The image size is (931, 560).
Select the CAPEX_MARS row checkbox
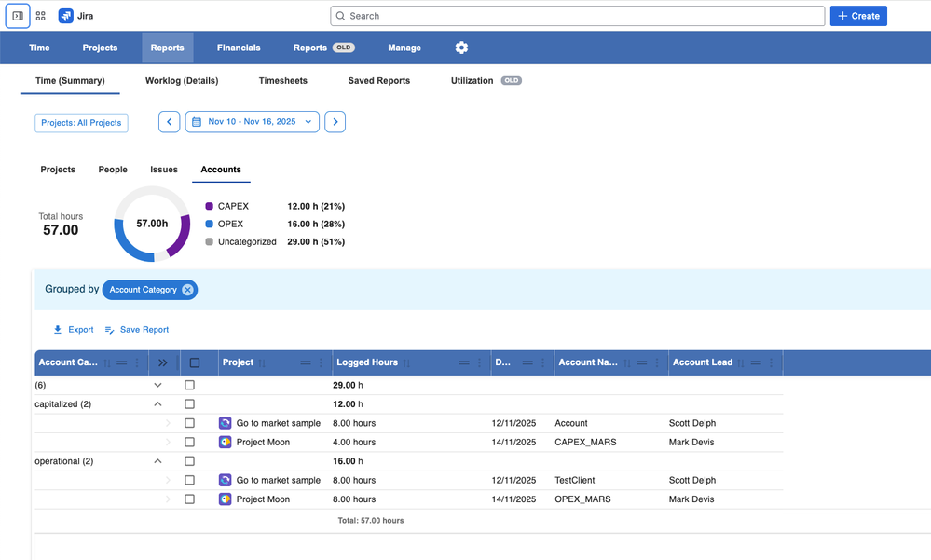(190, 443)
